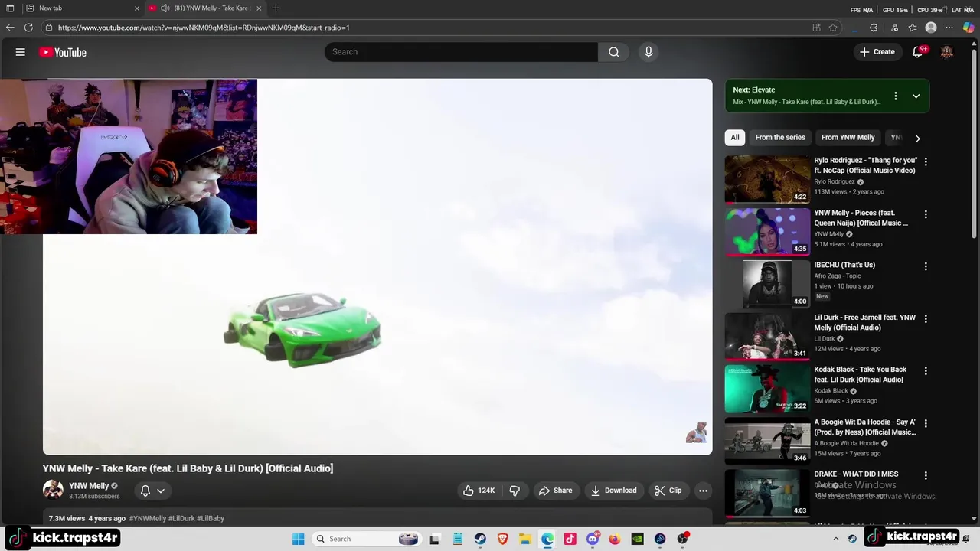Open notification preferences dropdown for YNW Melly
The height and width of the screenshot is (551, 980).
[161, 491]
